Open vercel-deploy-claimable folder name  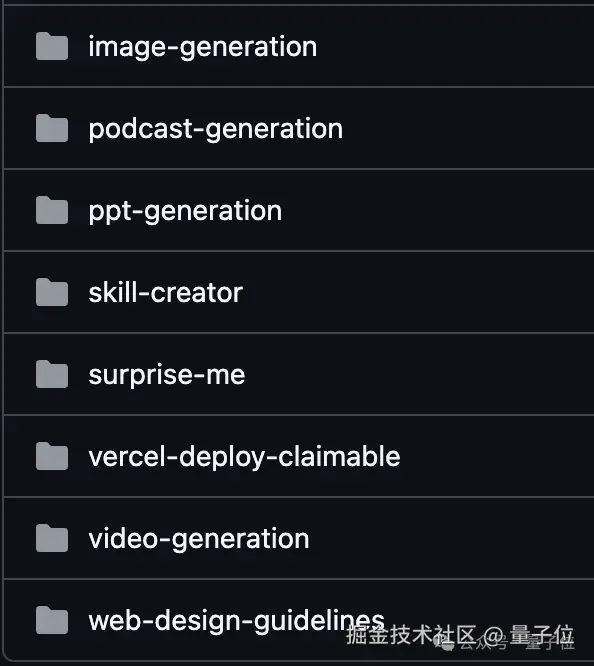click(244, 457)
